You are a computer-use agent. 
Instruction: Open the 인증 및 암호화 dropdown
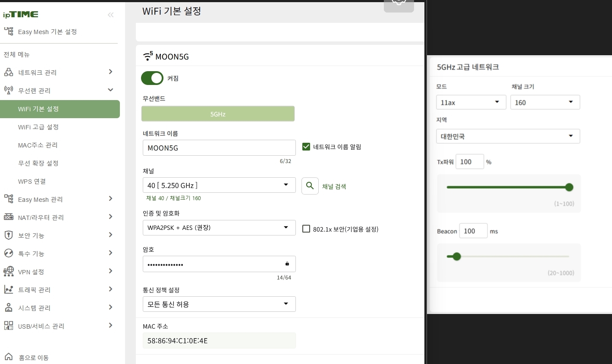coord(219,228)
